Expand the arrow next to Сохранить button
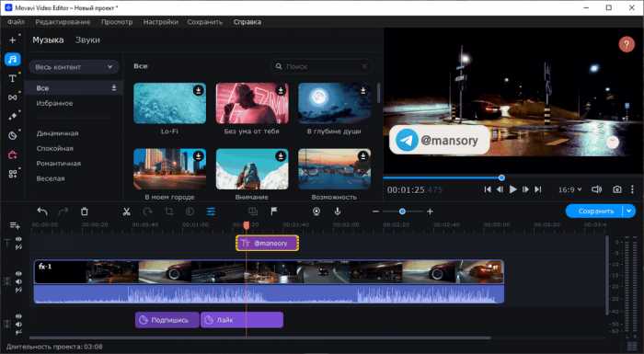Screen dimensions: 644x354 (629, 211)
